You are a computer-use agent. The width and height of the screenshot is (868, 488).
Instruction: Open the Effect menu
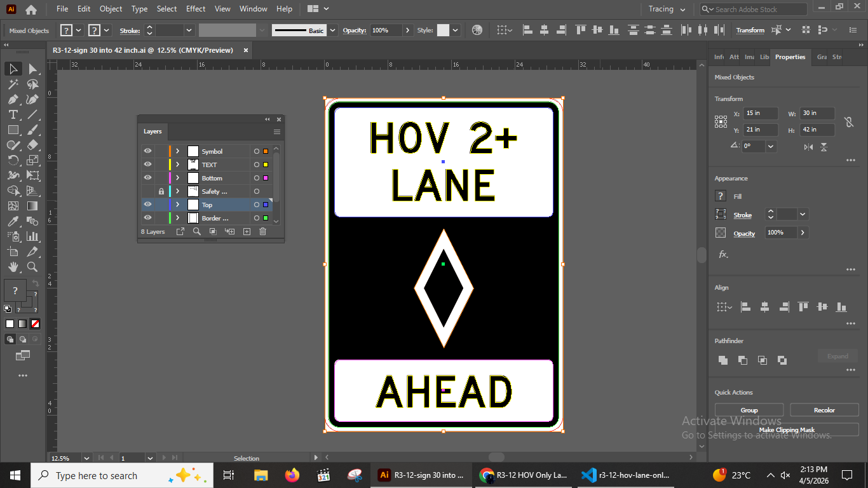(x=195, y=9)
